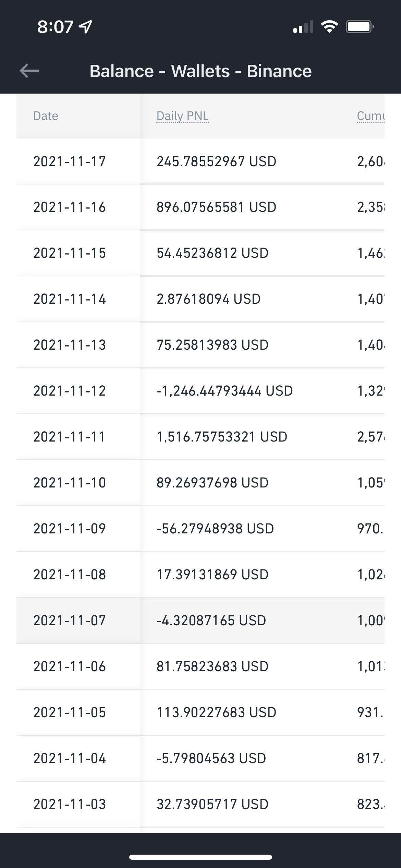Tap the highlighted 2021-11-07 row date
Image resolution: width=401 pixels, height=868 pixels.
[x=70, y=620]
